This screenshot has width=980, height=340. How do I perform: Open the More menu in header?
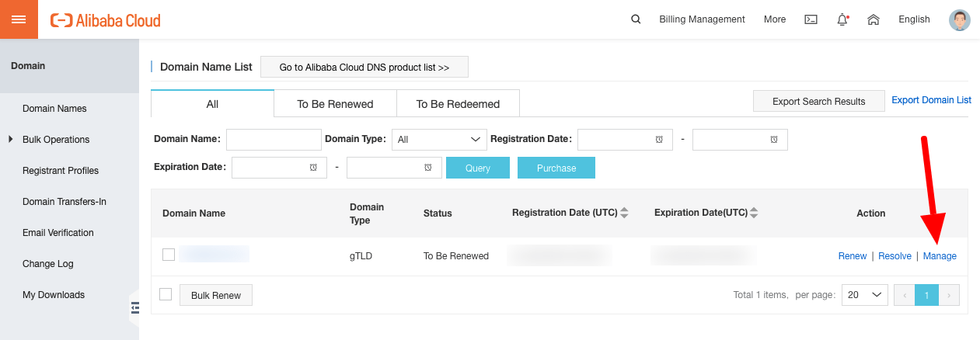click(x=775, y=19)
